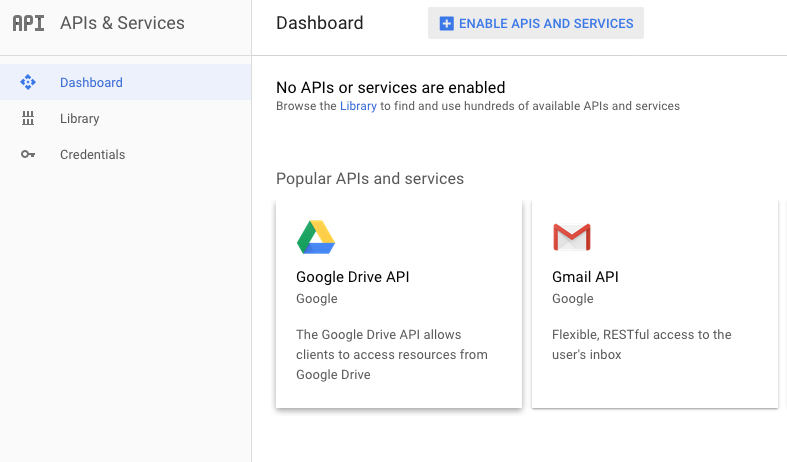Click the APIs & Services header title
The height and width of the screenshot is (462, 787).
point(122,23)
